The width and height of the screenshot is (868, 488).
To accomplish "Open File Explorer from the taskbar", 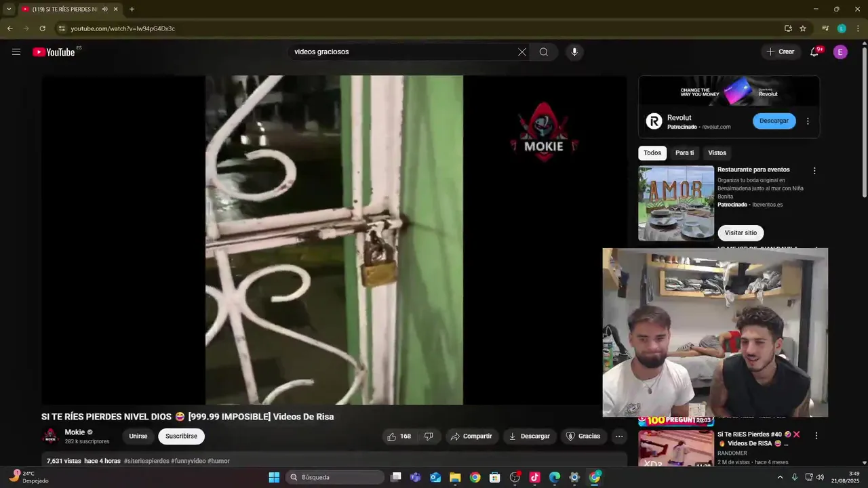I will [455, 477].
